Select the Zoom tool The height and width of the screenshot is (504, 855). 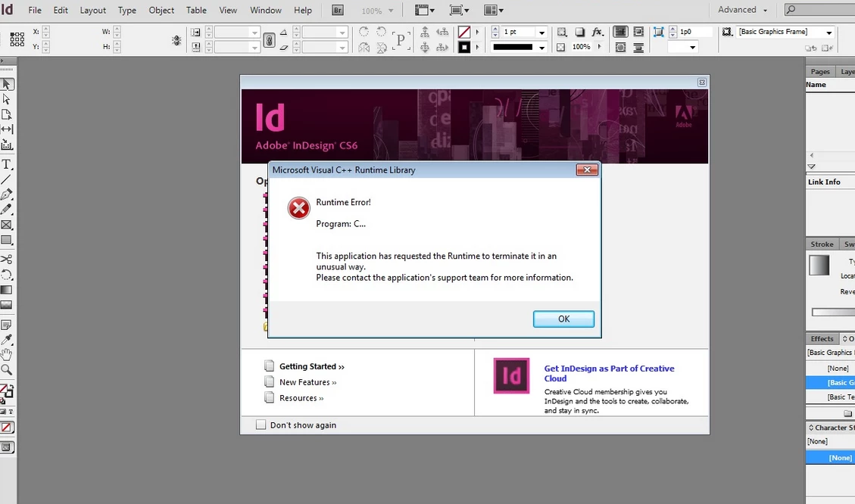(7, 370)
